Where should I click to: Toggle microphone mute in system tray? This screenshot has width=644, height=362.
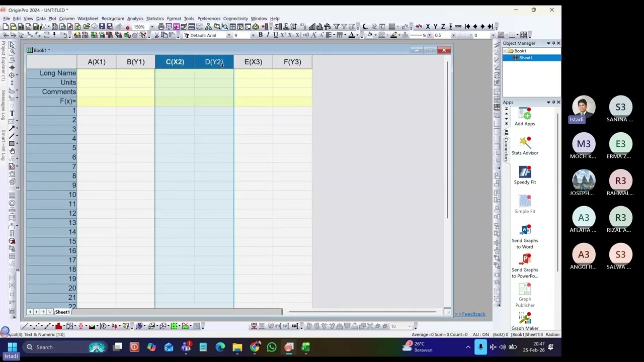480,347
